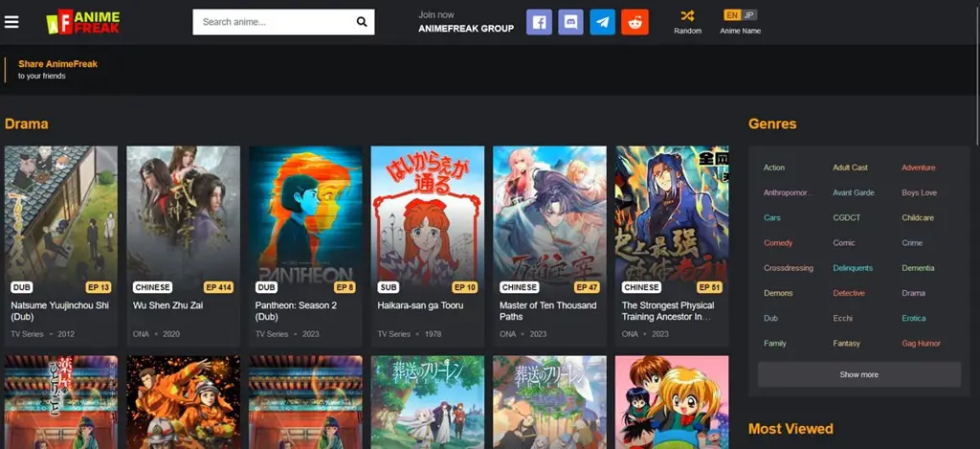The width and height of the screenshot is (980, 449).
Task: Open the Dub genre
Action: [x=770, y=318]
